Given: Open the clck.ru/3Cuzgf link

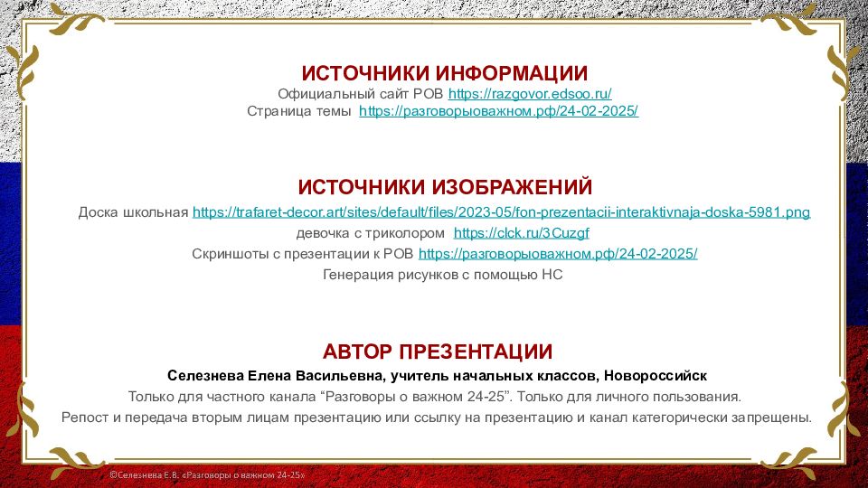Looking at the screenshot, I should click(x=521, y=233).
